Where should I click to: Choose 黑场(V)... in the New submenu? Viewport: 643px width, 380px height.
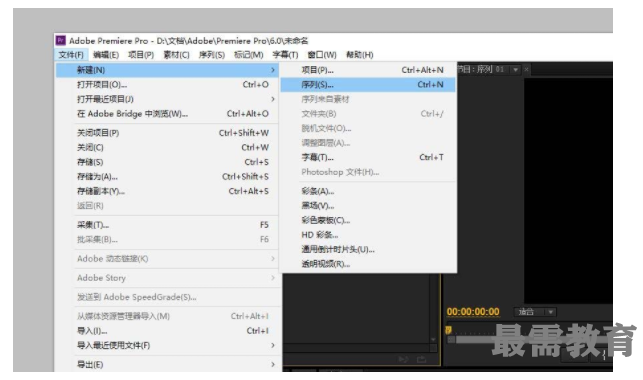point(368,206)
